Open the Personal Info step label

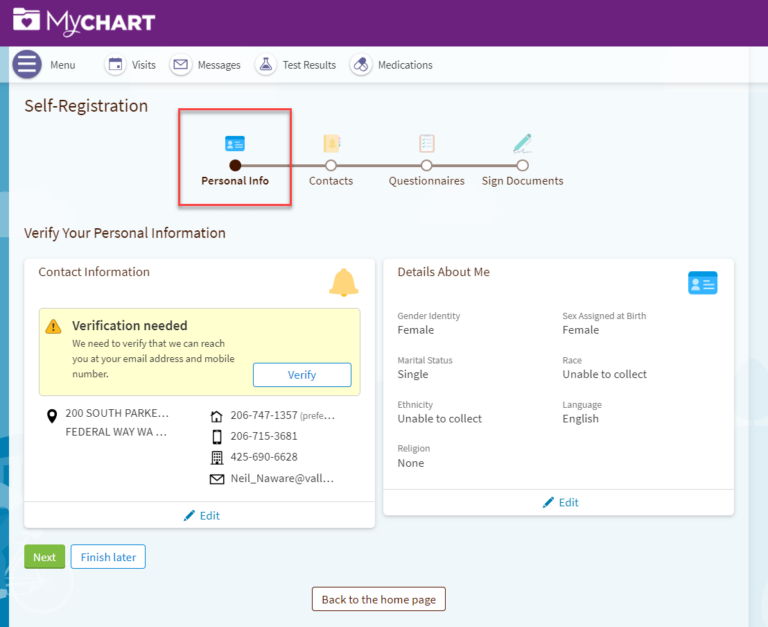(x=235, y=181)
